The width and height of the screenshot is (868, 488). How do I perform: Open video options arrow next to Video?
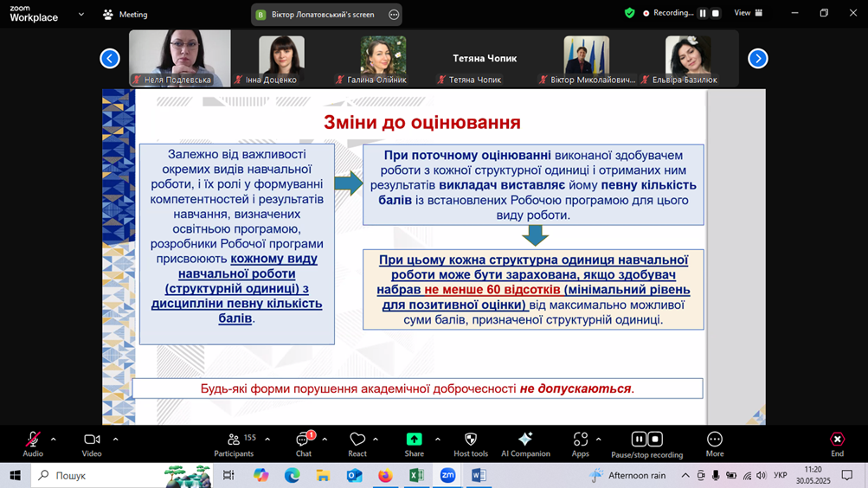pyautogui.click(x=116, y=440)
